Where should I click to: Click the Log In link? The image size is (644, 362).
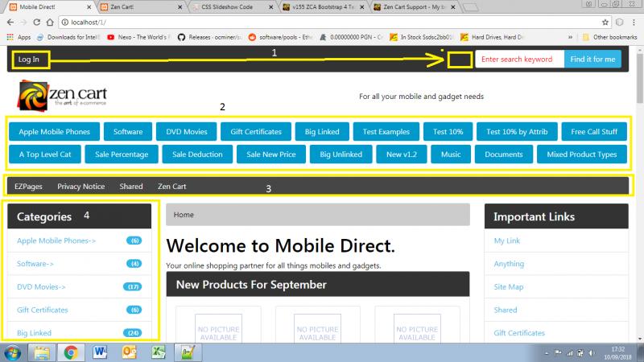point(28,59)
